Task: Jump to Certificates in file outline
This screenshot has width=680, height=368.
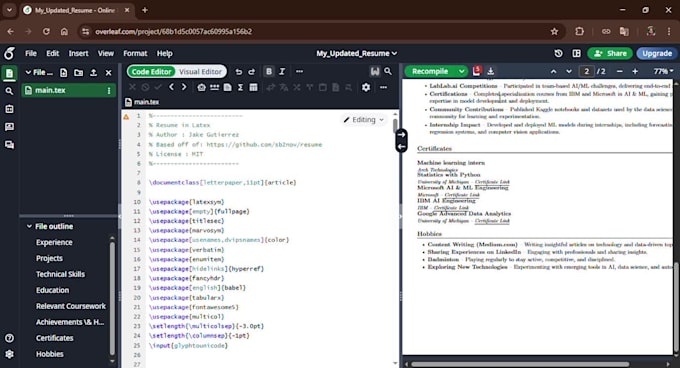Action: pyautogui.click(x=55, y=338)
